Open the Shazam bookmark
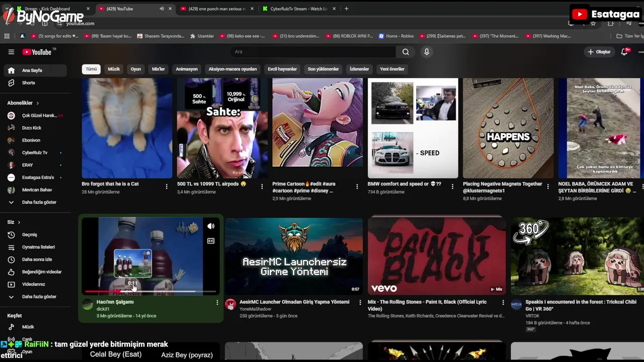 click(x=160, y=36)
